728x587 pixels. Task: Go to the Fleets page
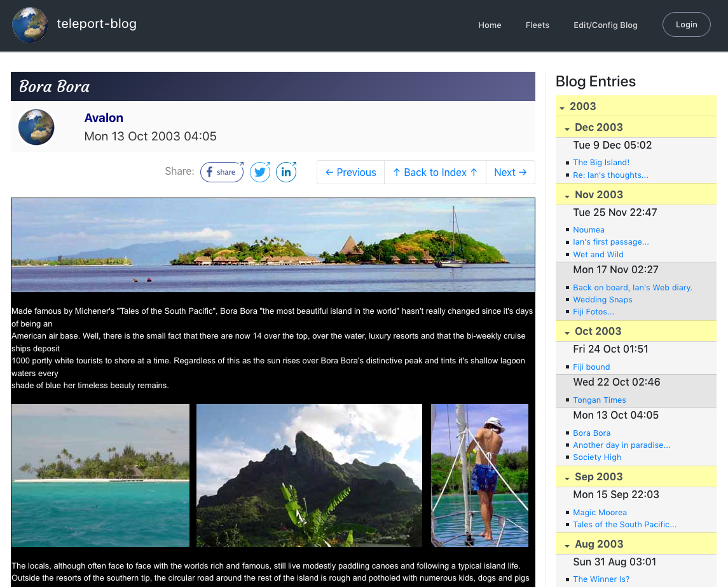pyautogui.click(x=537, y=25)
